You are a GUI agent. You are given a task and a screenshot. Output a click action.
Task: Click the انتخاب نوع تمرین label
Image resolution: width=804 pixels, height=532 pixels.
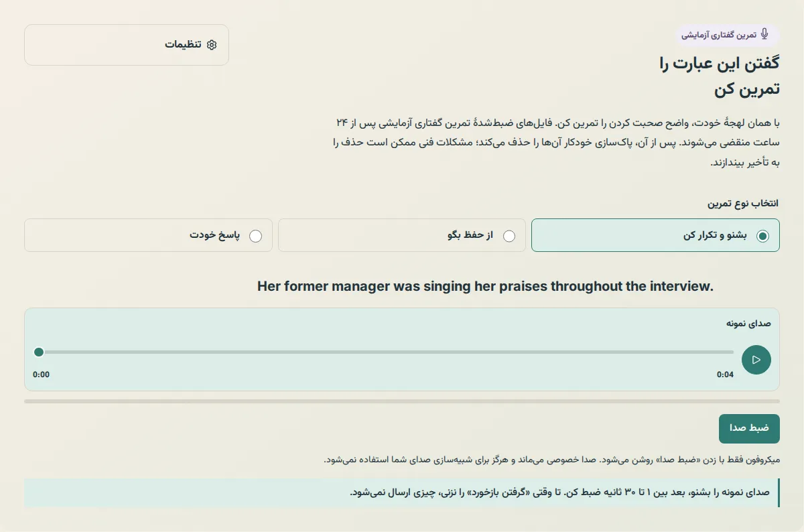click(743, 203)
